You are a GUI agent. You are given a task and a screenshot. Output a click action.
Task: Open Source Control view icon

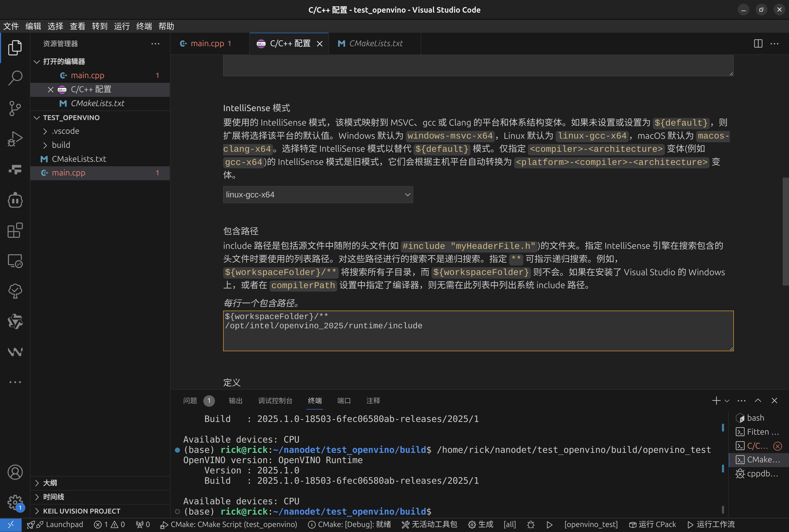tap(15, 108)
